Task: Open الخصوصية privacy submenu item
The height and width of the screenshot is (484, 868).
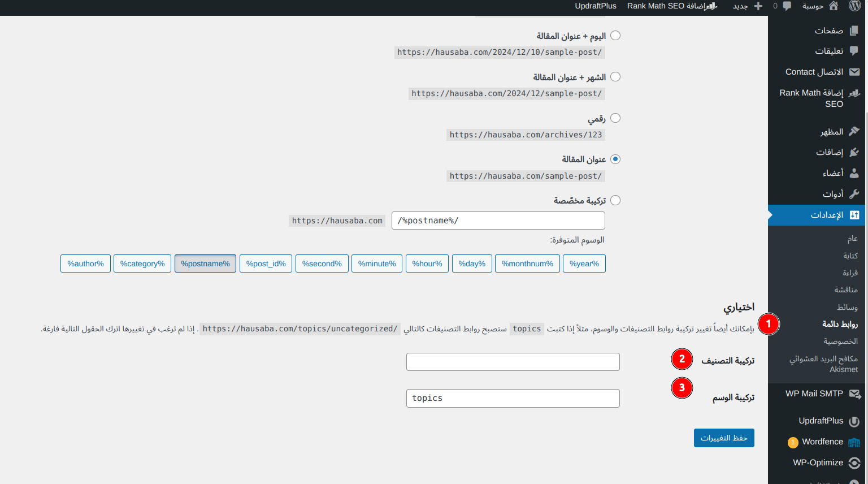Action: (x=840, y=341)
